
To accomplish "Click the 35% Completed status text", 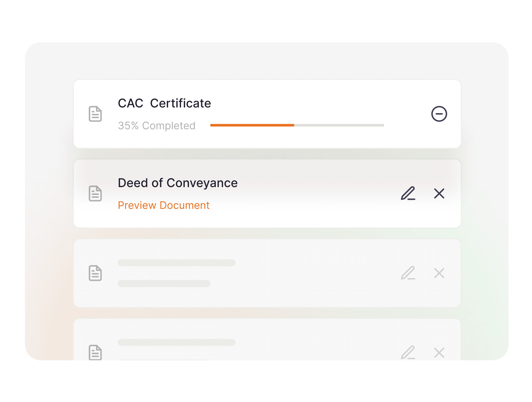I will [157, 126].
